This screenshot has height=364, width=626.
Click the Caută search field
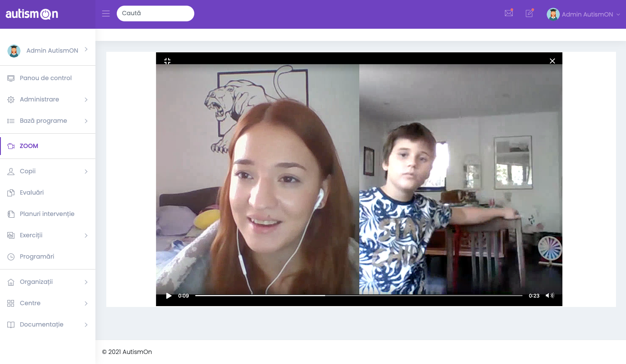pos(156,13)
